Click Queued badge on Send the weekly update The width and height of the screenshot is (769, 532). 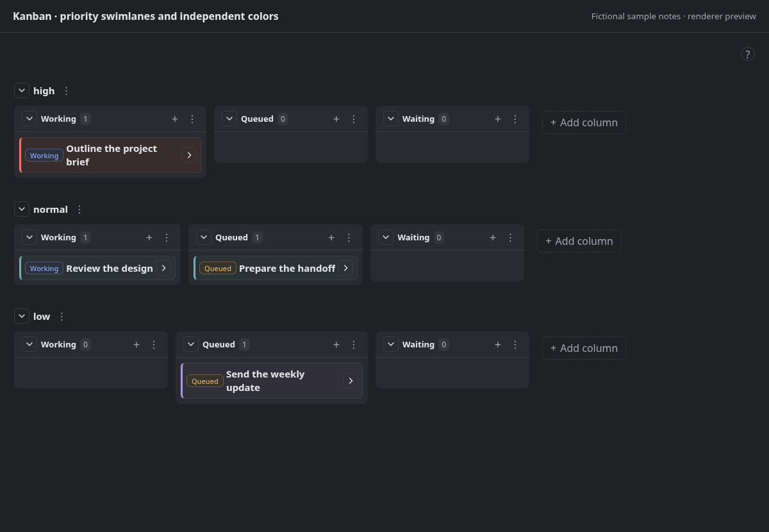coord(205,381)
